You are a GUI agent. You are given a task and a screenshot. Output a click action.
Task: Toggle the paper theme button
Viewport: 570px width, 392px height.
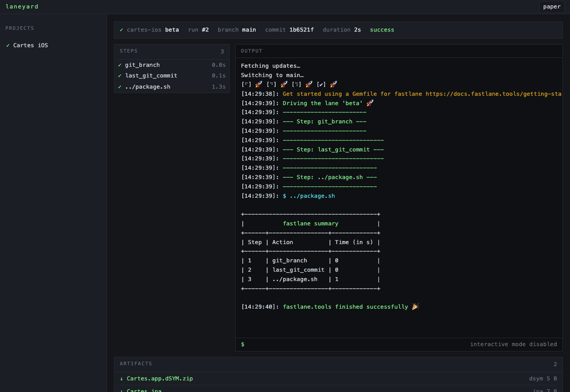[552, 7]
